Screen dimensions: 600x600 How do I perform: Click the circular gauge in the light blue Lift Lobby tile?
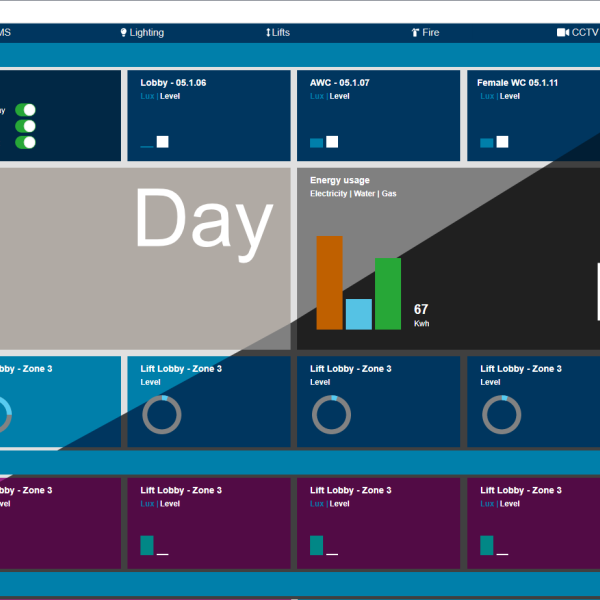3,414
